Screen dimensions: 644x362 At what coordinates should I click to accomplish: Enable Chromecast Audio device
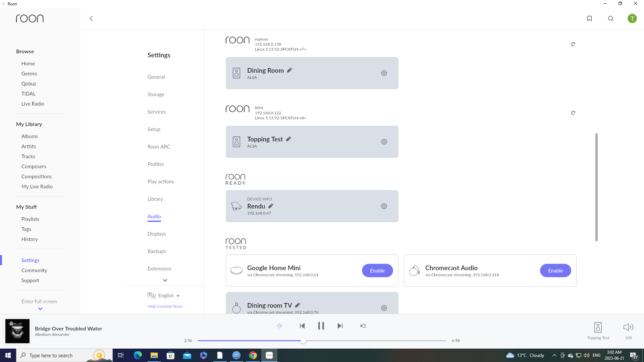click(x=555, y=270)
